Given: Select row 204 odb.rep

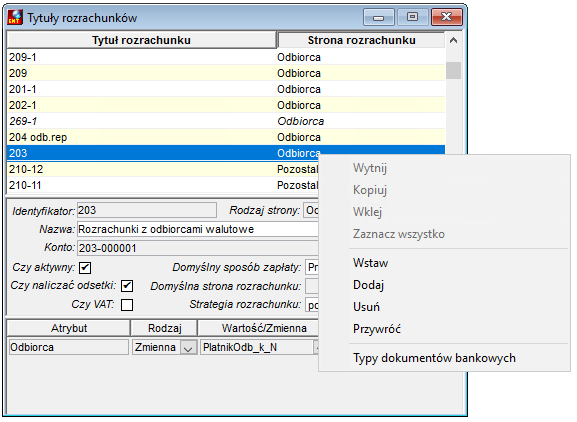Looking at the screenshot, I should [x=226, y=137].
